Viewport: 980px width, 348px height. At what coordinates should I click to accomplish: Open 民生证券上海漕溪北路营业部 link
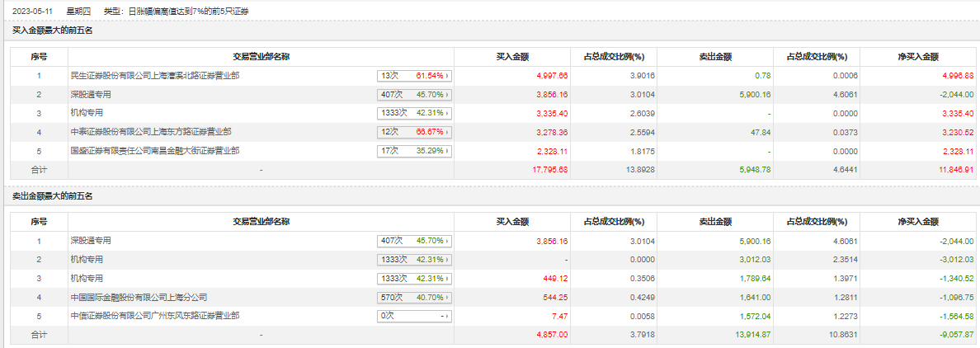click(x=156, y=75)
